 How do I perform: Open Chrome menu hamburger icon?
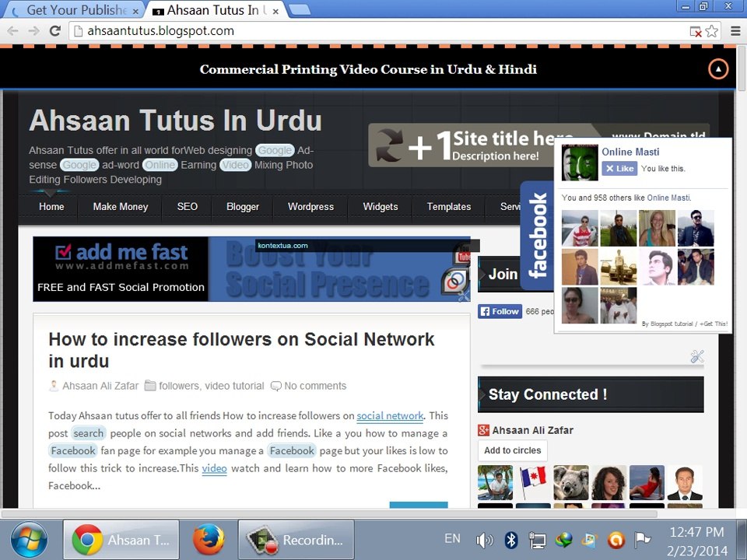(735, 31)
